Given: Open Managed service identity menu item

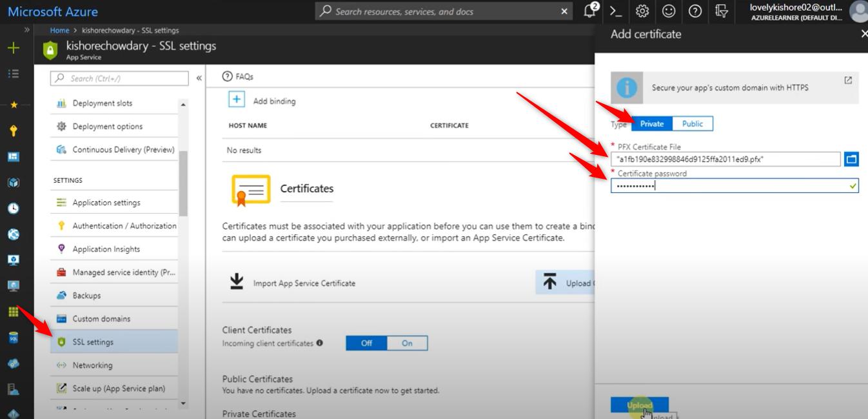Looking at the screenshot, I should coord(114,272).
